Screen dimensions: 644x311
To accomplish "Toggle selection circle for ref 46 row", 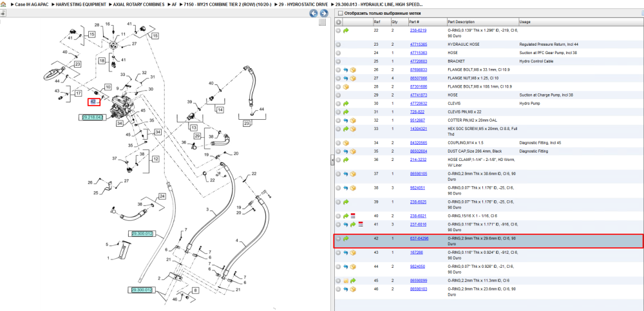I will [x=339, y=289].
